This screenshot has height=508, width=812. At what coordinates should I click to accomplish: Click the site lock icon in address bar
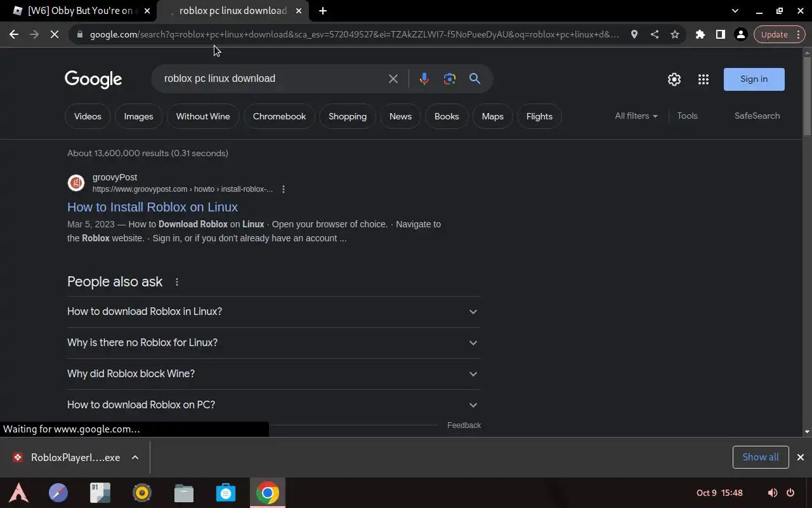79,34
